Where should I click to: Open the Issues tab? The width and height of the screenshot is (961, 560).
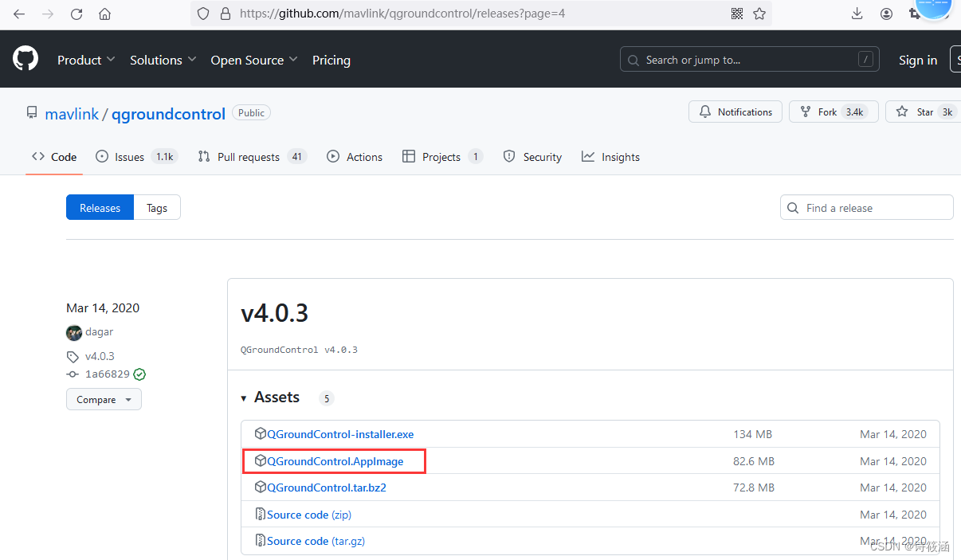tap(135, 157)
